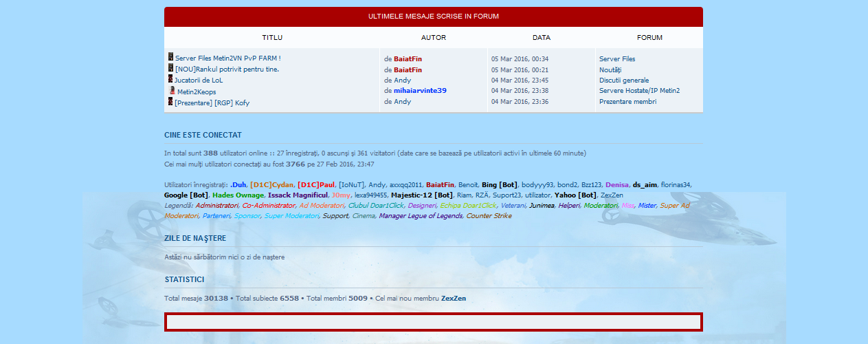Open online user ds_aim profile
The image size is (868, 344).
tap(645, 184)
